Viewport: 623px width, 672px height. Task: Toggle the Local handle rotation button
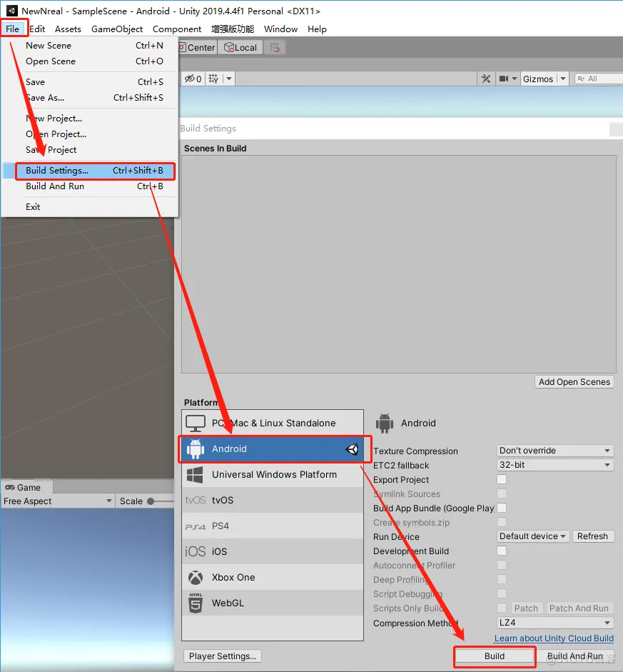(x=240, y=48)
